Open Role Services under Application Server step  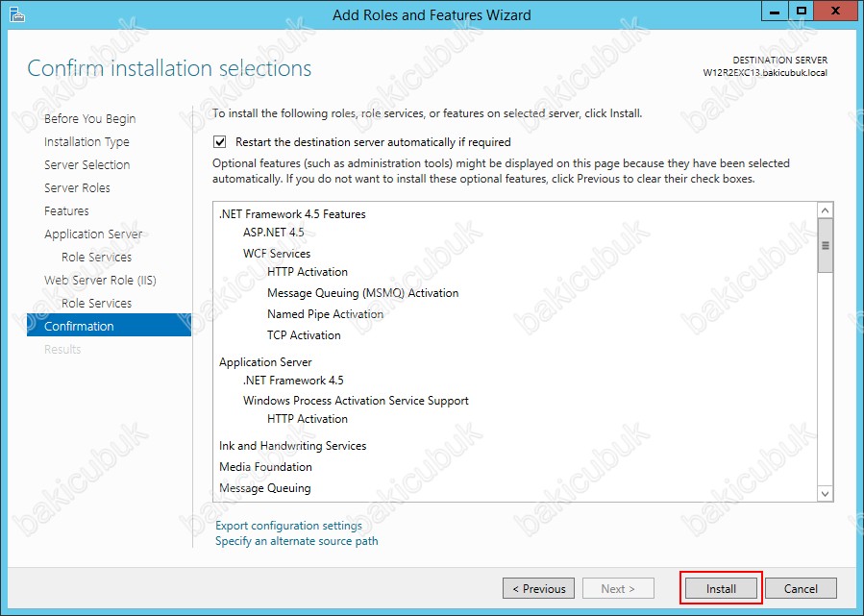click(96, 258)
